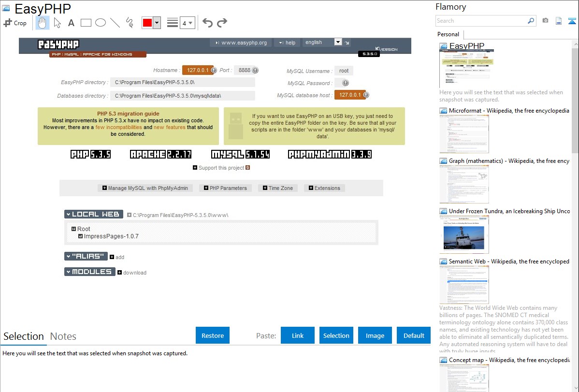
Task: Select the ellipse shape tool
Action: coord(101,23)
